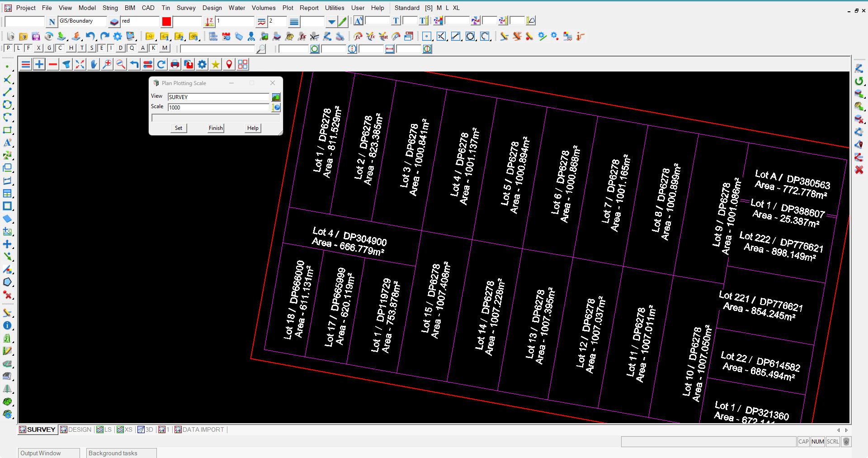
Task: Toggle the CAP indicator in status bar
Action: (803, 442)
